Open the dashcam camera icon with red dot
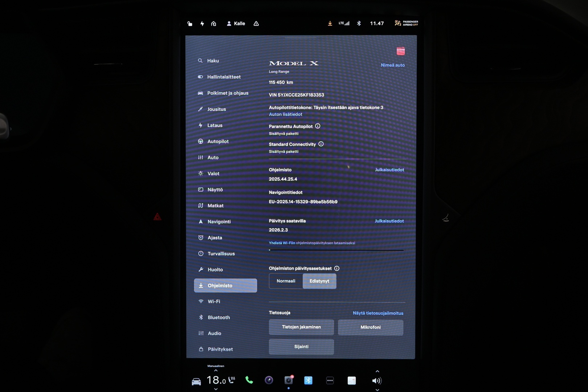 [289, 380]
